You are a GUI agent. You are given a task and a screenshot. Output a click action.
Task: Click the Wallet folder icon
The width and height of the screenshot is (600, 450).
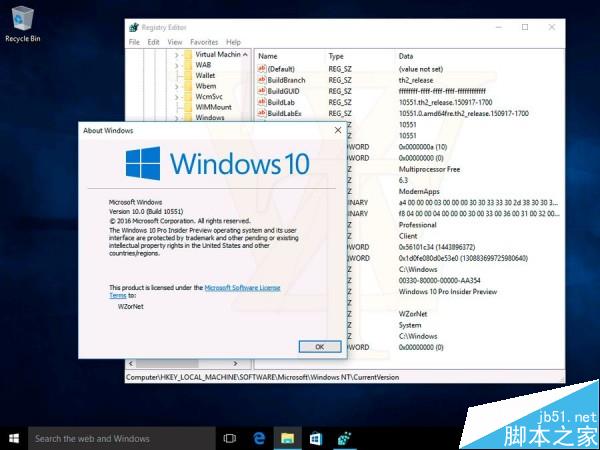pyautogui.click(x=188, y=75)
